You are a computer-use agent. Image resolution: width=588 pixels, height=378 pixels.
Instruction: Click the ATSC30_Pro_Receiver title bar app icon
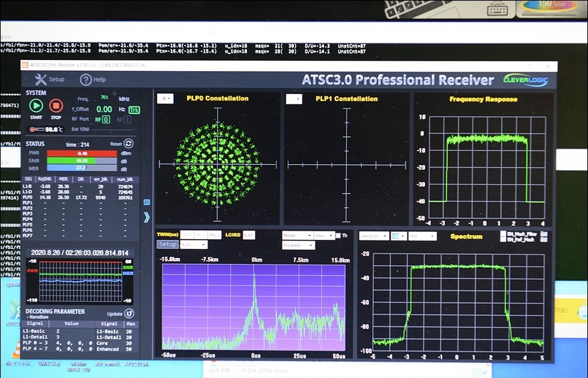click(x=25, y=65)
